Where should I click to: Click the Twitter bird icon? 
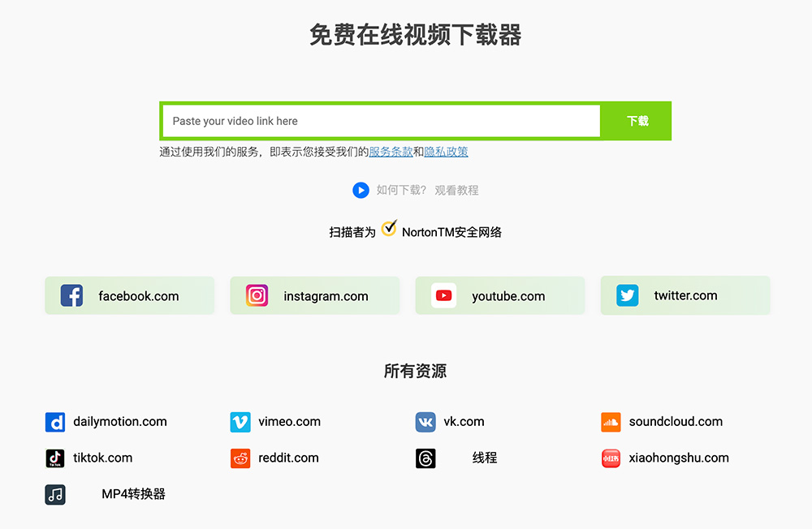[x=628, y=295]
